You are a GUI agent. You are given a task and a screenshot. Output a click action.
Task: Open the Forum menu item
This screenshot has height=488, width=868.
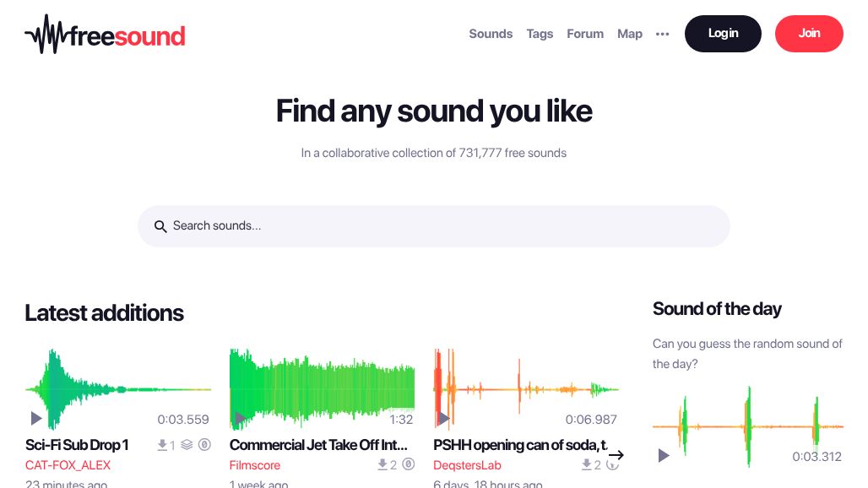(585, 34)
